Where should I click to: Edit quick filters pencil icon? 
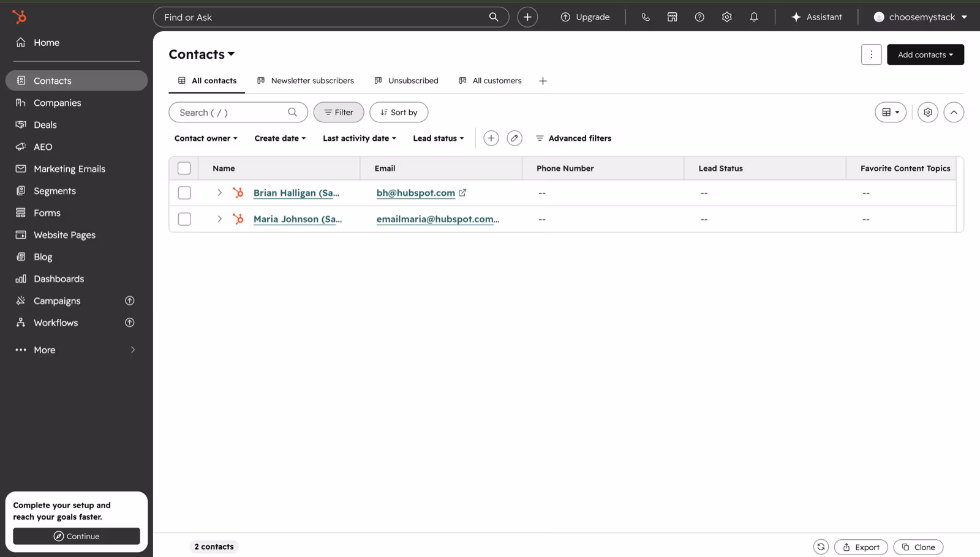514,138
